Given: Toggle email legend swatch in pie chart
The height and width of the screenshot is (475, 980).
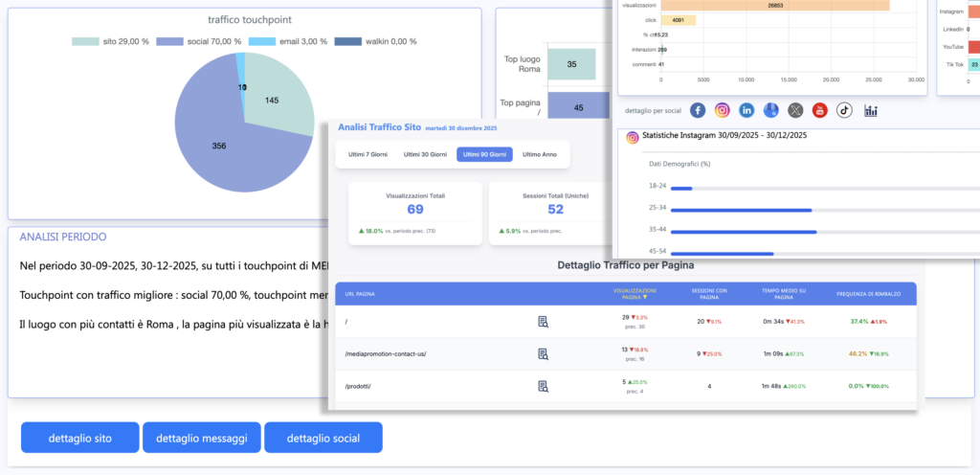Looking at the screenshot, I should coord(262,42).
